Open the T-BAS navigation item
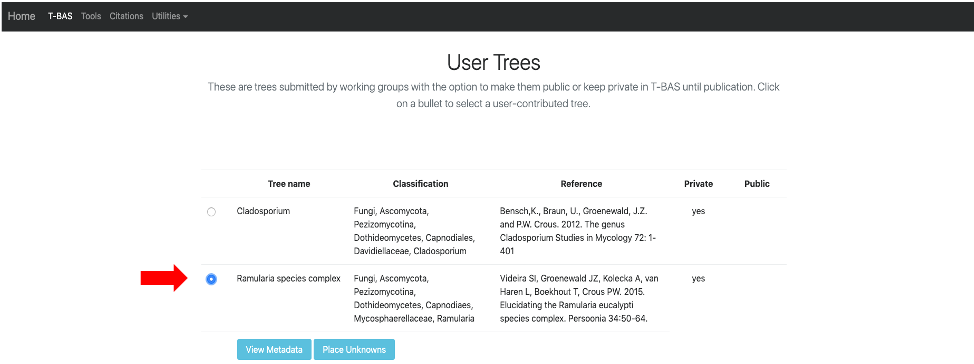The image size is (974, 364). [60, 16]
